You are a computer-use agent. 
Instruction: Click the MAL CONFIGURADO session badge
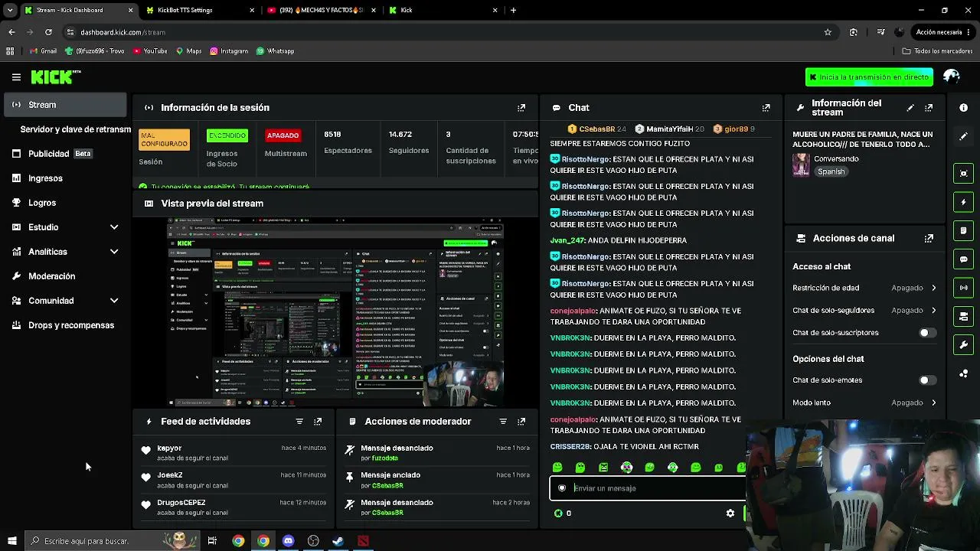pos(164,140)
